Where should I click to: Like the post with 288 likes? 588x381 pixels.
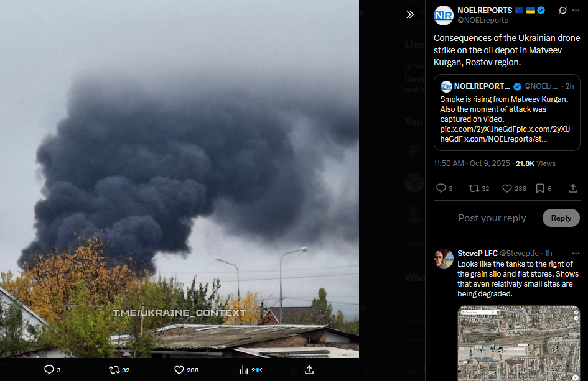507,188
